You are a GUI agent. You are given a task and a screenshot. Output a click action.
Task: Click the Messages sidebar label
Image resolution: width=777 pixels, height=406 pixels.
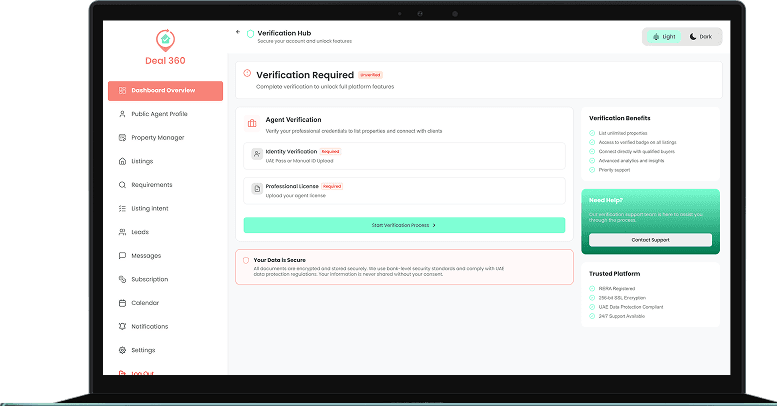click(x=146, y=256)
